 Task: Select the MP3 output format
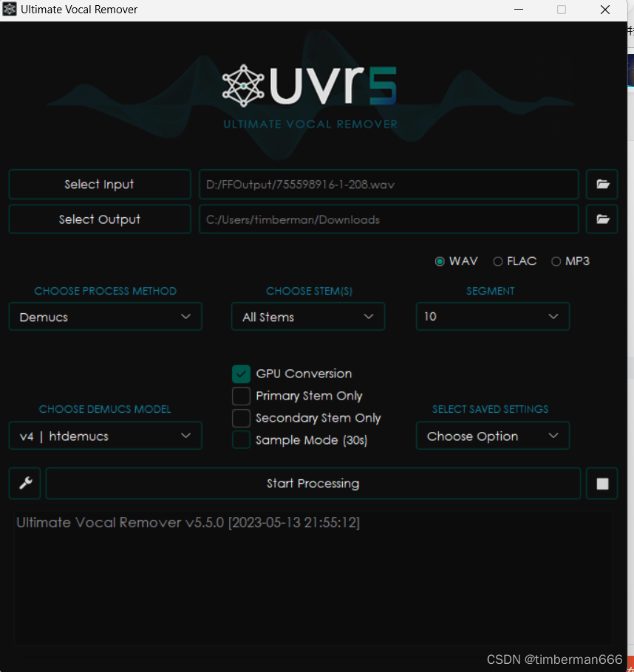[x=570, y=261]
